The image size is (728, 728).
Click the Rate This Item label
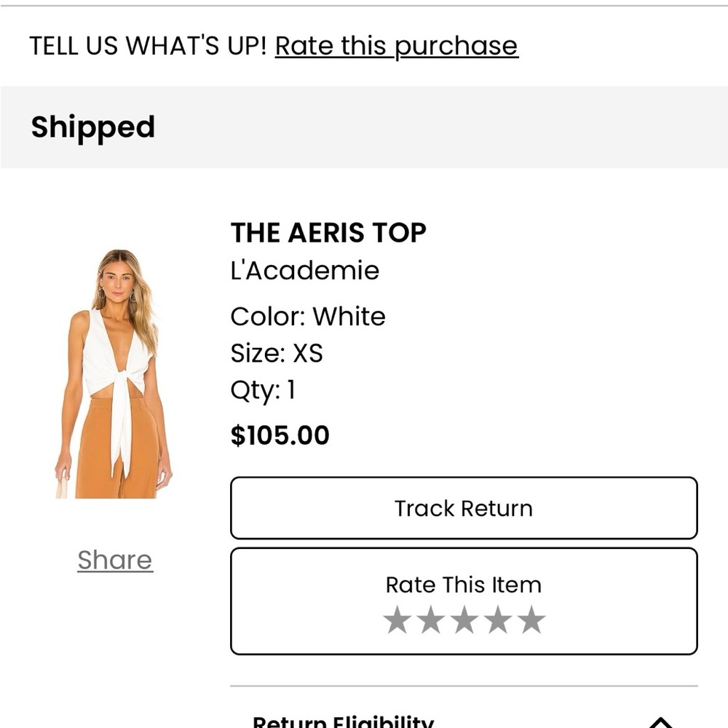point(464,585)
